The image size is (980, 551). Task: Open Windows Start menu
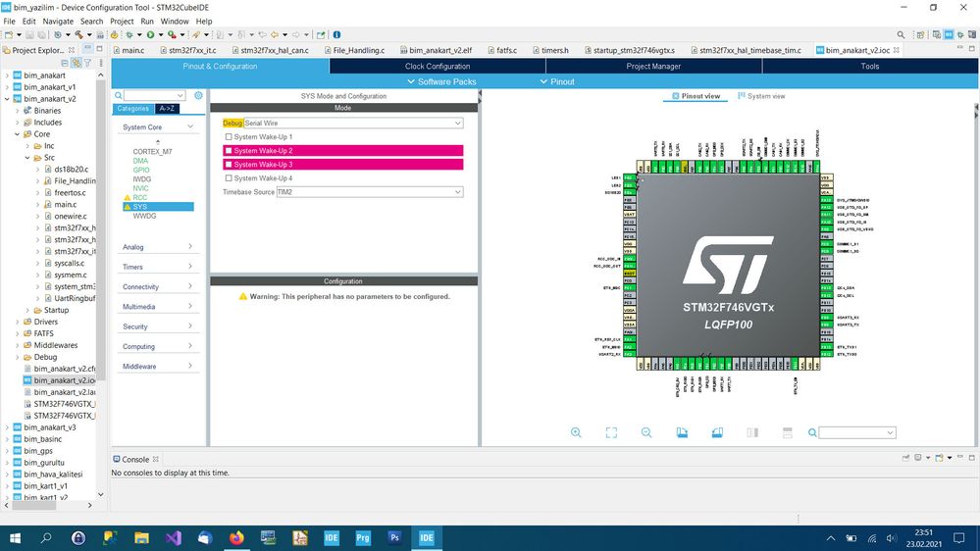point(15,538)
